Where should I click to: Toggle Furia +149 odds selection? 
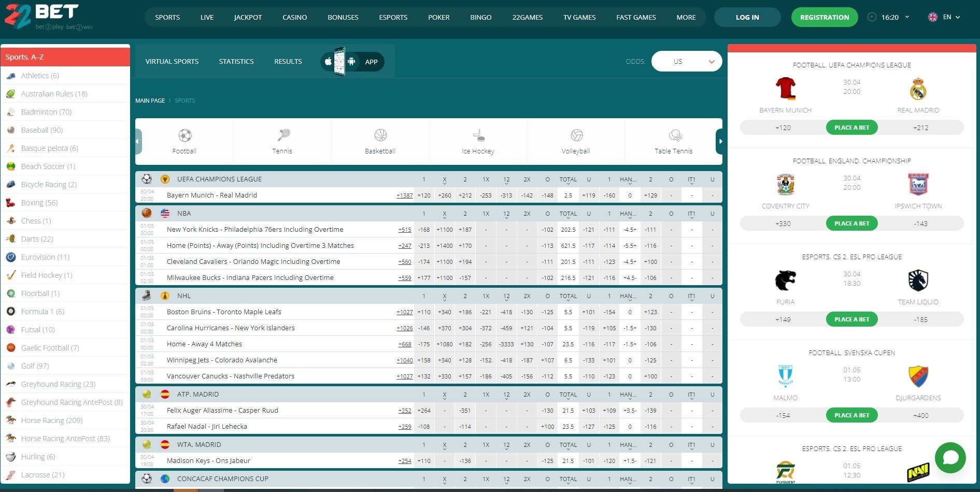point(783,319)
